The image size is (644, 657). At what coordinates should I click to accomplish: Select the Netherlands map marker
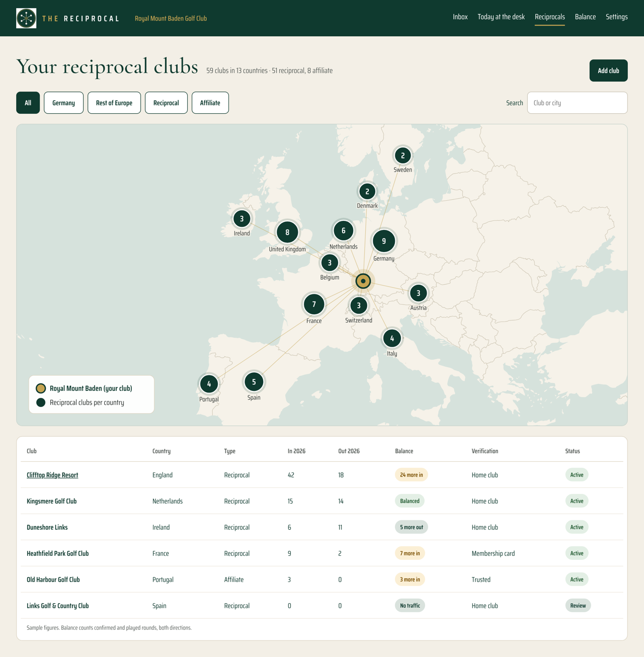(344, 230)
